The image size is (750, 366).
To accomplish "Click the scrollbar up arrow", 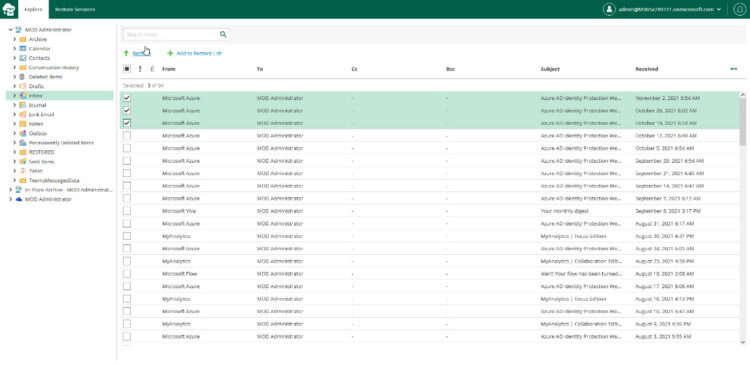I will click(x=742, y=94).
